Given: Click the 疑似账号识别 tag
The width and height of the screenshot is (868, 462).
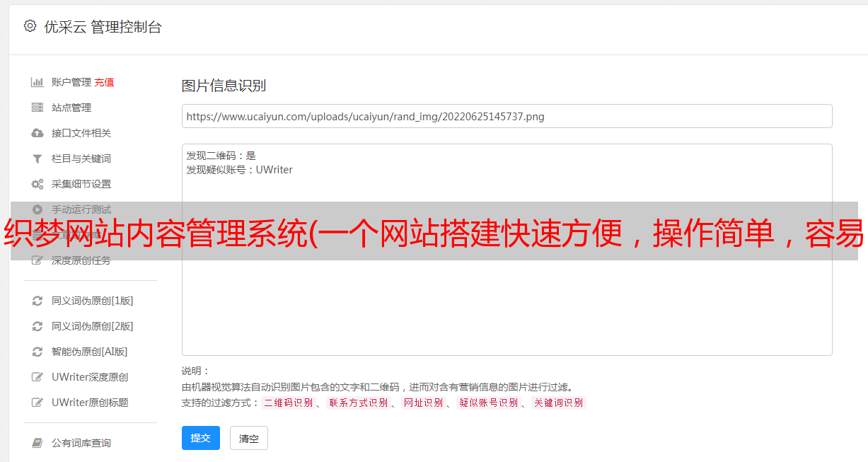Looking at the screenshot, I should point(488,403).
